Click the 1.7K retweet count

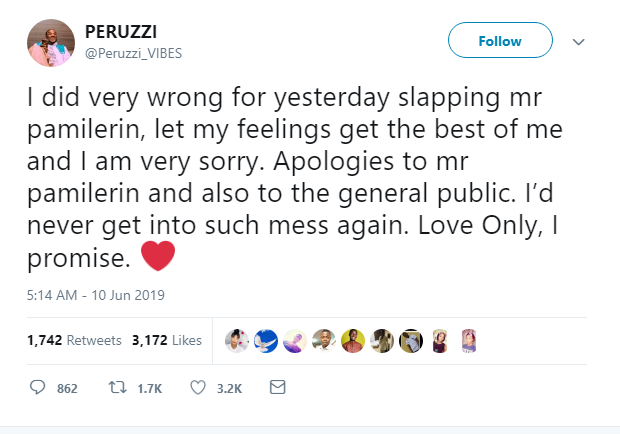coord(148,388)
